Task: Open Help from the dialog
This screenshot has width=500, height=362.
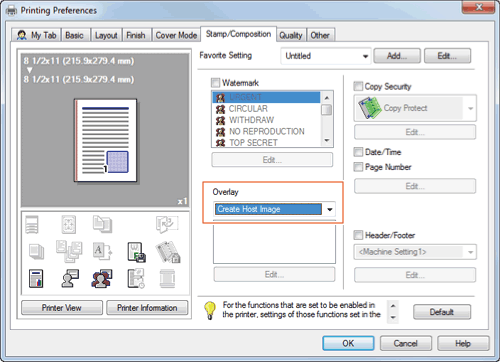Action: [x=463, y=343]
